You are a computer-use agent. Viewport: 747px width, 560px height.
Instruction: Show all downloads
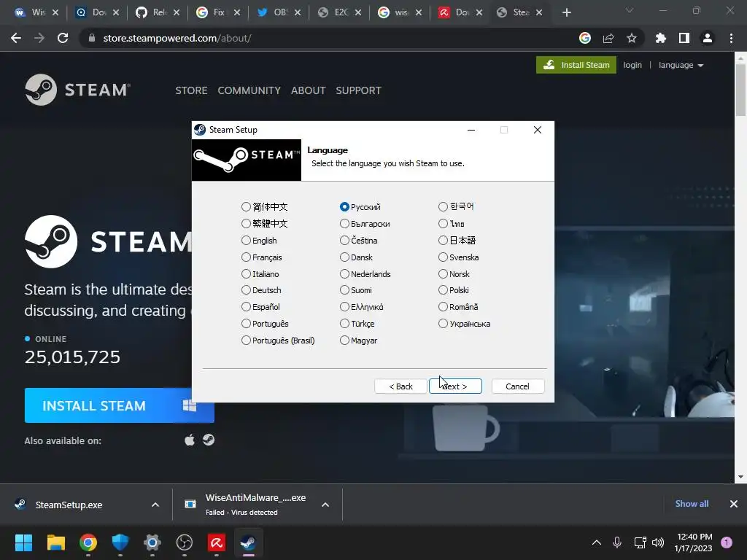pos(692,504)
